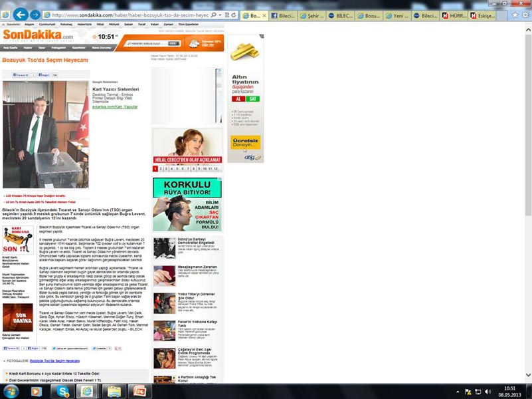Open Ana Sayfa in site navigation
The width and height of the screenshot is (532, 399).
tap(10, 48)
